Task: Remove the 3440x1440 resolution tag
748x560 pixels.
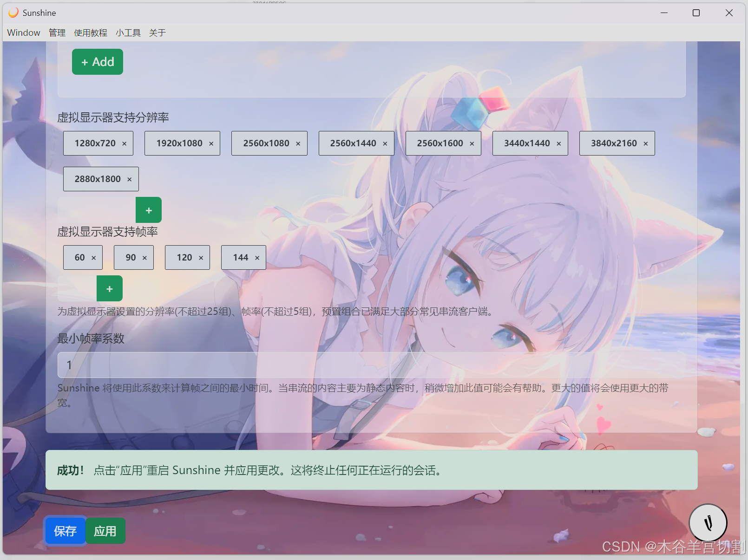Action: click(558, 143)
